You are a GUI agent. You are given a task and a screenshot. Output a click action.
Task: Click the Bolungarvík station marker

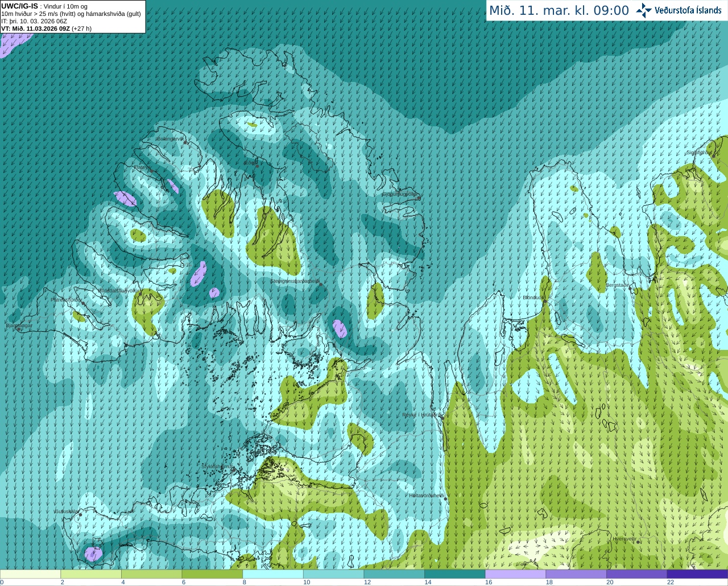(185, 143)
